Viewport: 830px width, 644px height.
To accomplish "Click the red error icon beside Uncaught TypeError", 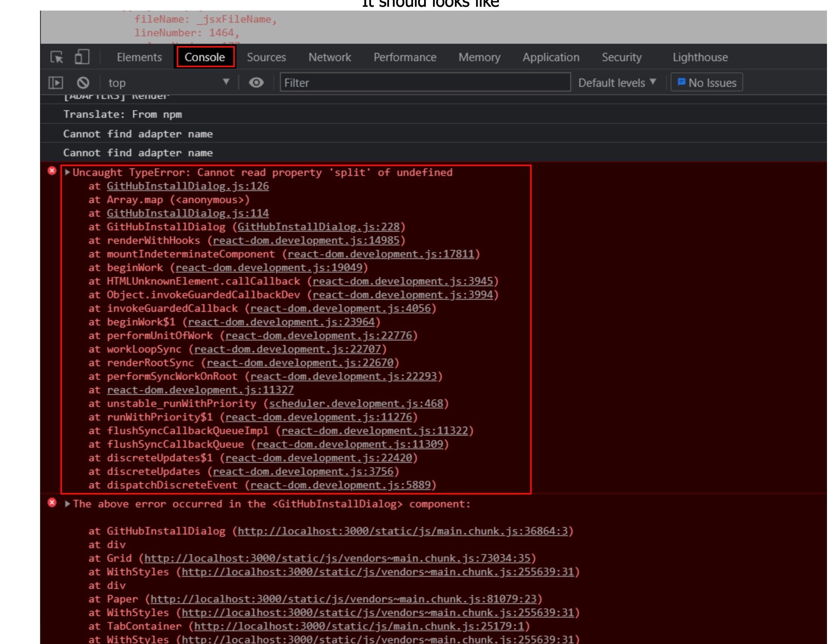I will click(x=52, y=171).
